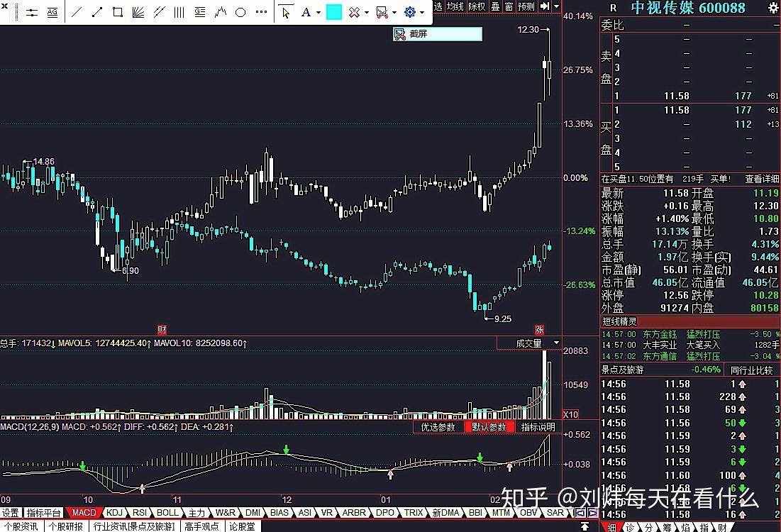The height and width of the screenshot is (532, 781).
Task: Expand the top bar dropdown triangle
Action: click(557, 6)
